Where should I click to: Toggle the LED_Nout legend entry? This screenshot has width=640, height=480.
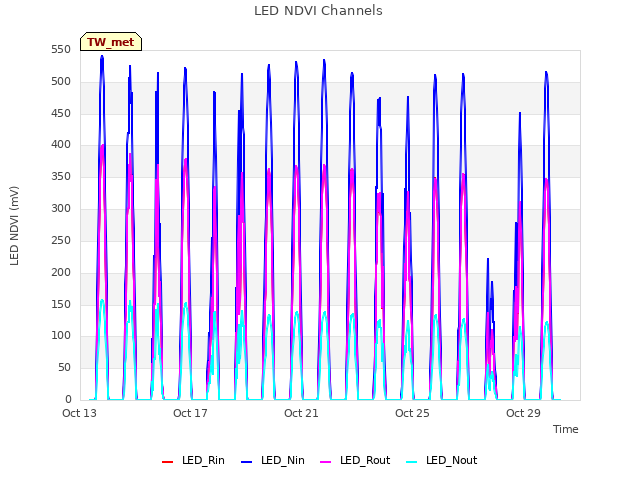pyautogui.click(x=442, y=460)
